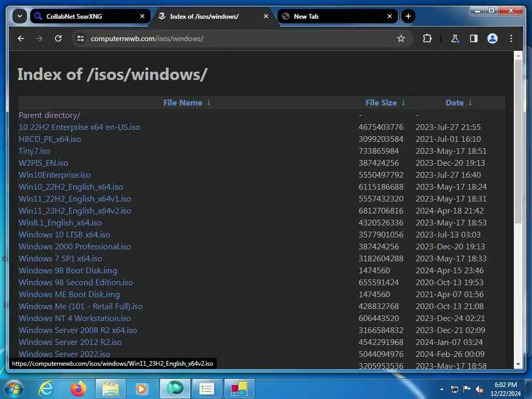Download 10 22H2 Enterprise x64 en-US.iso
Image resolution: width=532 pixels, height=399 pixels.
[x=79, y=127]
